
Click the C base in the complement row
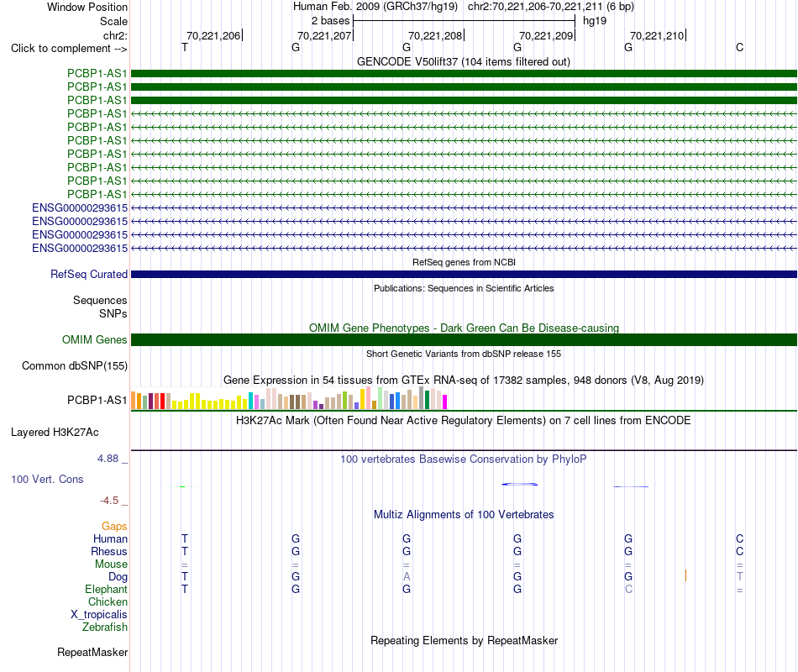click(739, 47)
